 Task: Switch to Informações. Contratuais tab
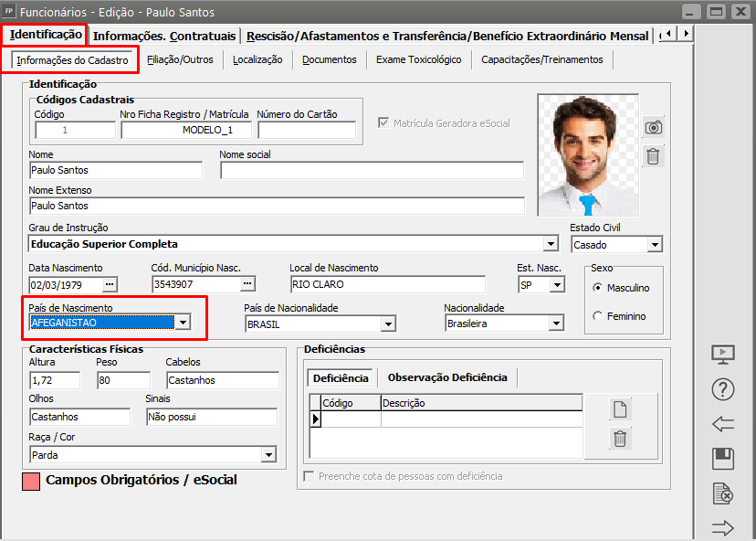pos(164,36)
